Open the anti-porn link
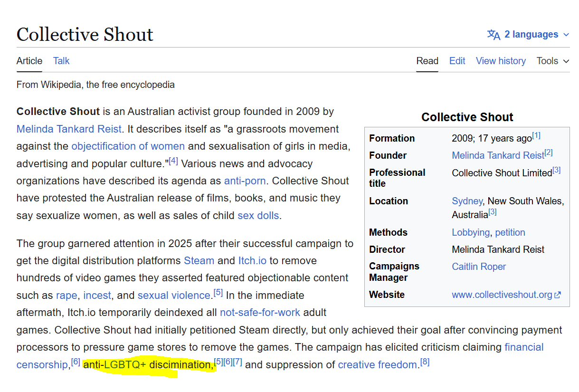 (245, 181)
